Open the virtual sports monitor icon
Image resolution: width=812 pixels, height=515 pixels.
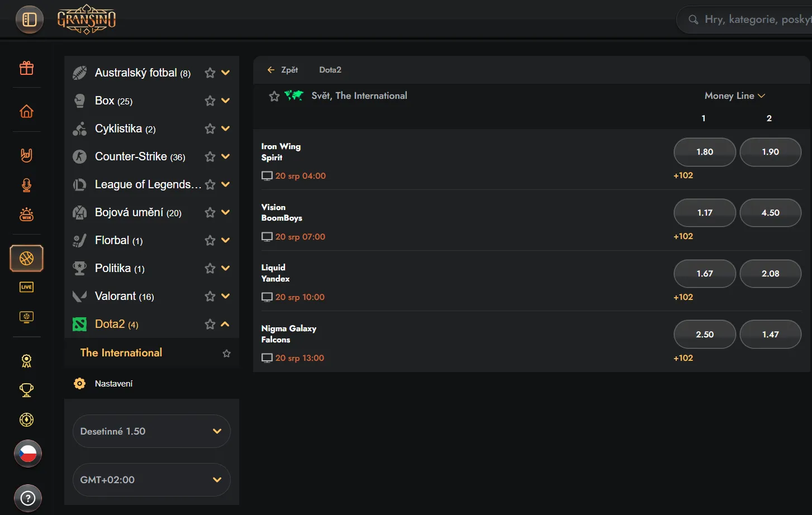pos(26,317)
